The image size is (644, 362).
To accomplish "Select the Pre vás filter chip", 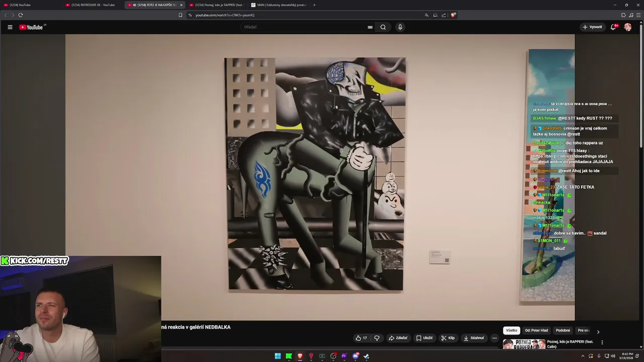I will click(x=584, y=330).
